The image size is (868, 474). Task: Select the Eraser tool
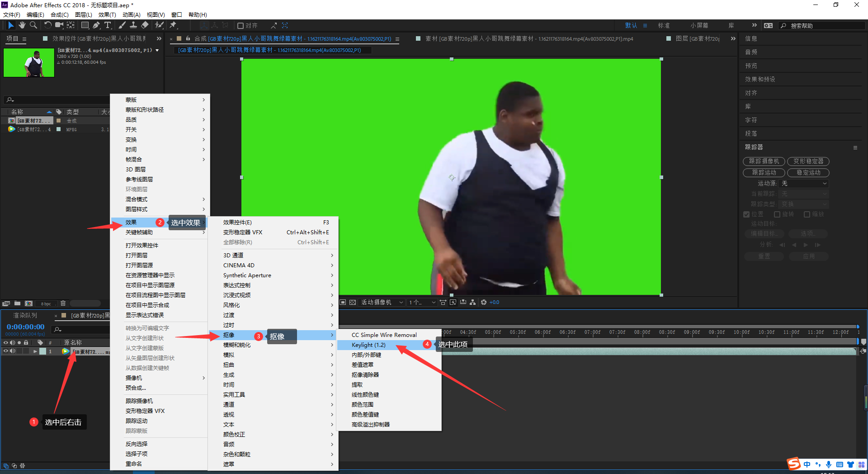tap(145, 25)
